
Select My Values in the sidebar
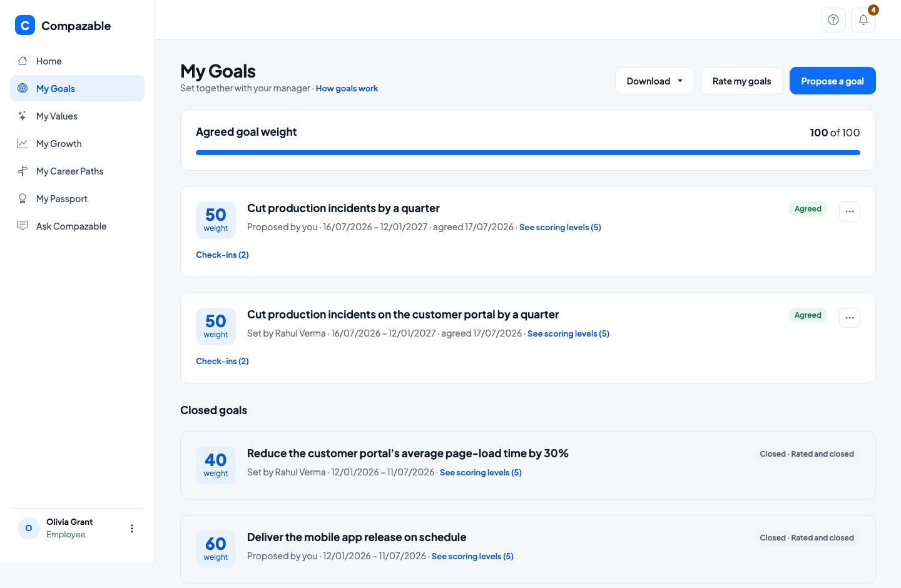click(77, 116)
